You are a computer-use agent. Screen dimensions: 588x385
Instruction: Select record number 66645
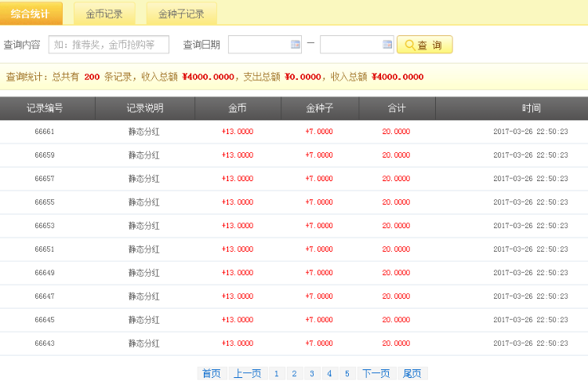(x=45, y=320)
